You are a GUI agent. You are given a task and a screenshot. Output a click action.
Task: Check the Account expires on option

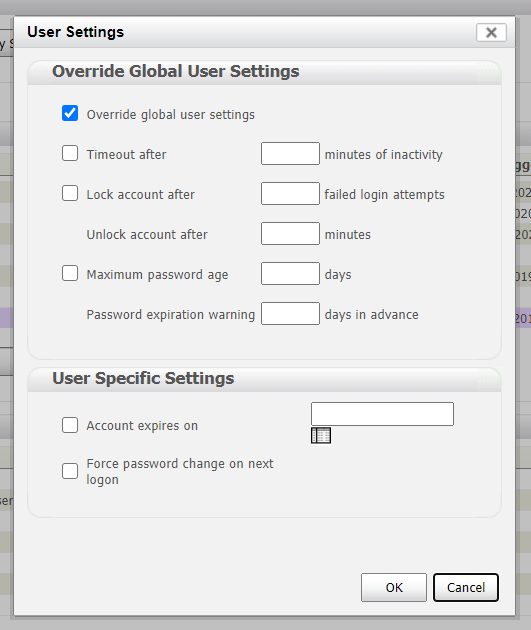tap(70, 425)
